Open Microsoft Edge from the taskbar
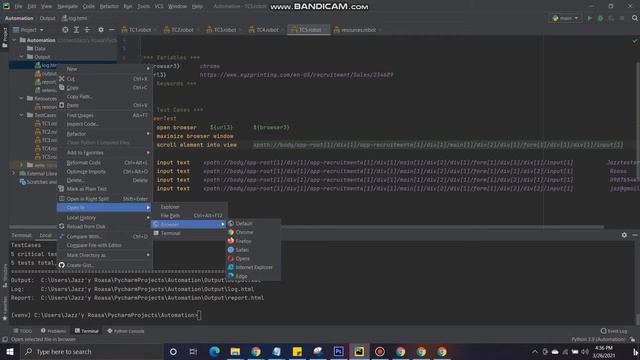 [214, 351]
